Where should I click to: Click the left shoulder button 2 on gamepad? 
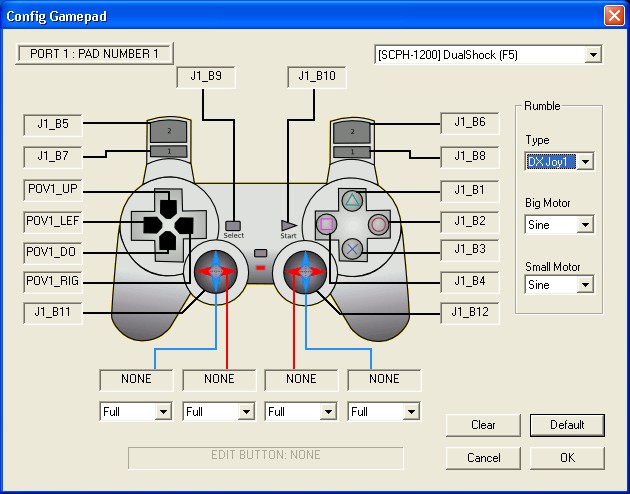click(x=169, y=131)
